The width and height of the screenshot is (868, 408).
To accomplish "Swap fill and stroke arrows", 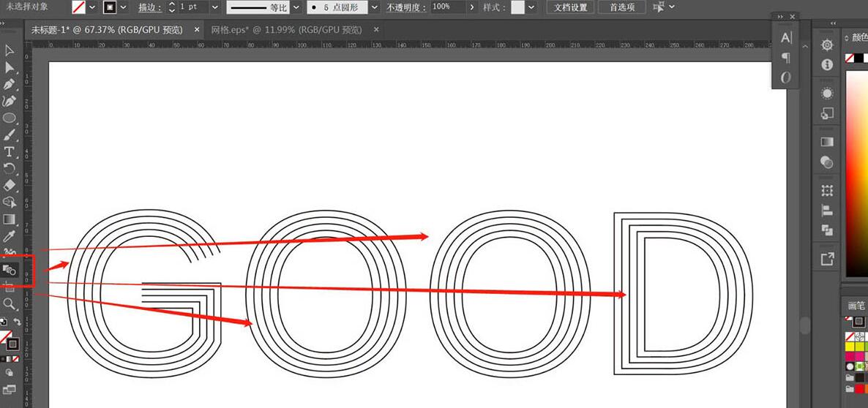I will (x=17, y=321).
